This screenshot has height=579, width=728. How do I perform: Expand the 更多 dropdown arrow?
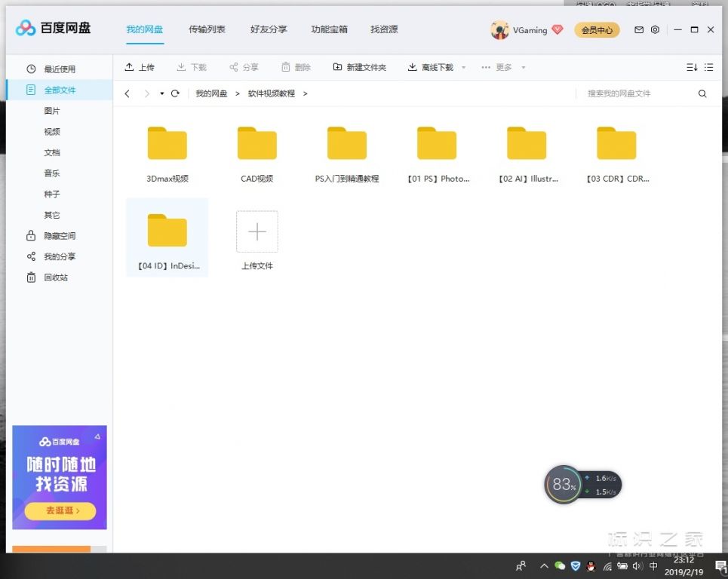click(x=524, y=68)
